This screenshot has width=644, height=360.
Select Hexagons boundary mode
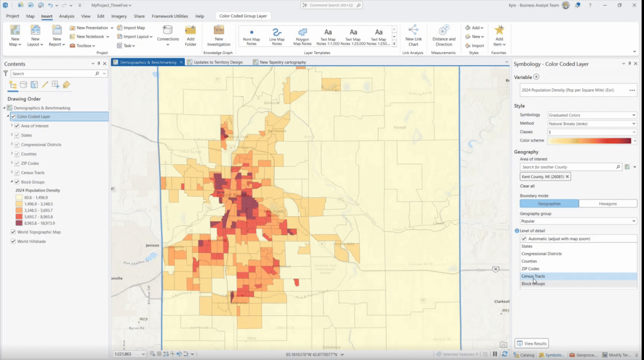point(607,204)
